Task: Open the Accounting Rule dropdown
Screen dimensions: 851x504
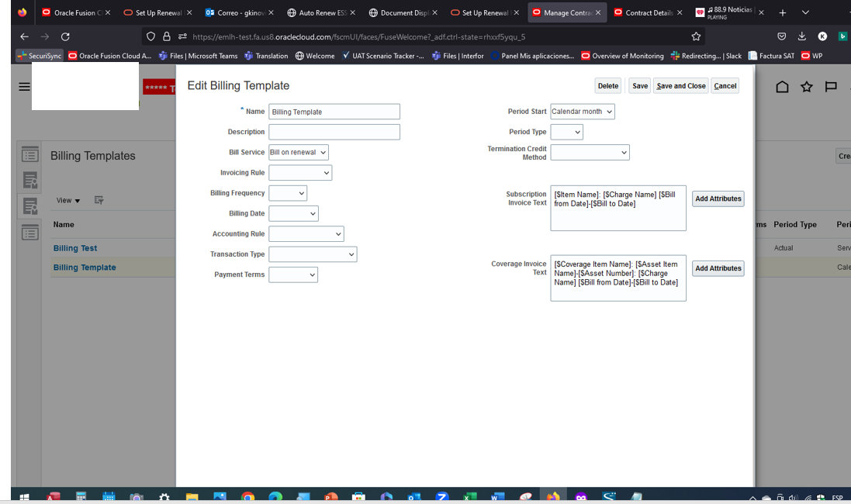Action: coord(306,234)
